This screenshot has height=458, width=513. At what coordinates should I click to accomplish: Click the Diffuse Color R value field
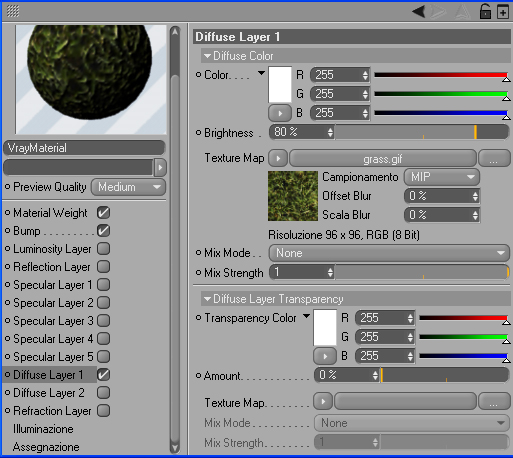340,75
